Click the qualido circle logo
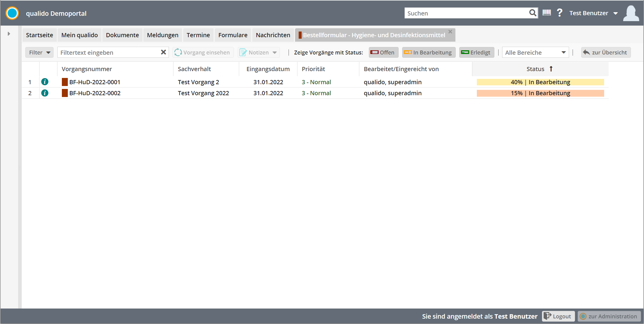Image resolution: width=644 pixels, height=324 pixels. 12,13
